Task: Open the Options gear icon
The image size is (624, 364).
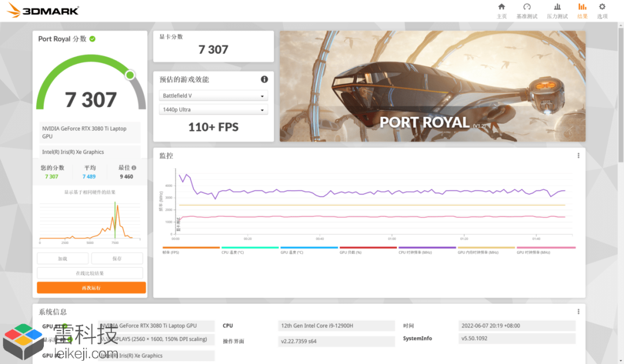Action: tap(602, 11)
